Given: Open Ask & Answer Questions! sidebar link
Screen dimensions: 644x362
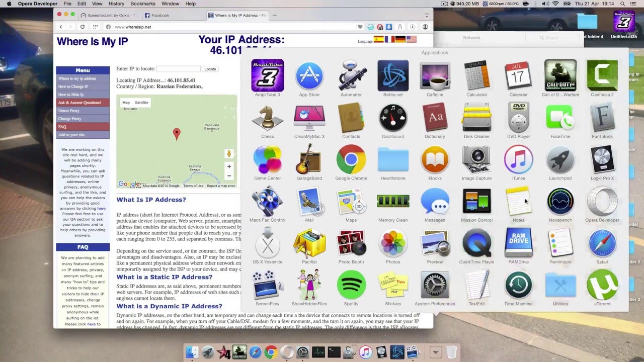Looking at the screenshot, I should point(83,103).
